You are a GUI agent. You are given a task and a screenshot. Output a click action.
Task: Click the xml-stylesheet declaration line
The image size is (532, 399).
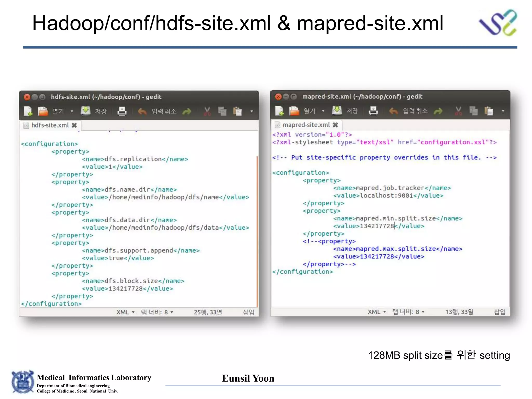click(x=384, y=142)
